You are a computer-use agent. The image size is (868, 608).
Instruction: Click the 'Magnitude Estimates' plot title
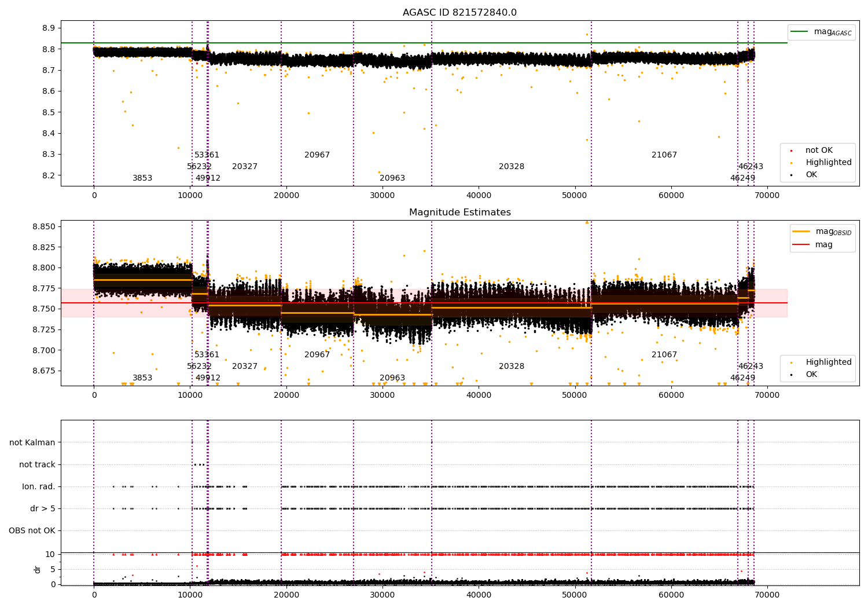pyautogui.click(x=460, y=213)
